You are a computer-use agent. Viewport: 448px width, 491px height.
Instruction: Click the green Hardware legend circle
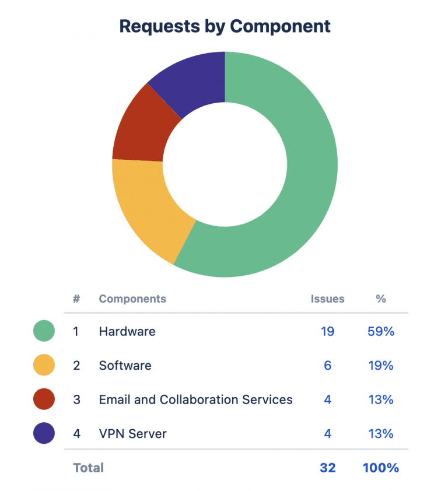[x=44, y=331]
